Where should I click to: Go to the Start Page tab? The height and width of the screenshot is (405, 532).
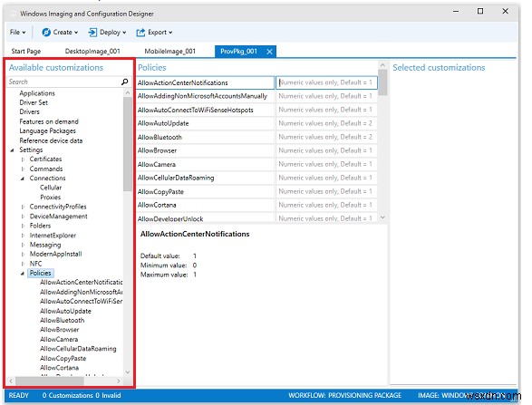click(x=26, y=52)
